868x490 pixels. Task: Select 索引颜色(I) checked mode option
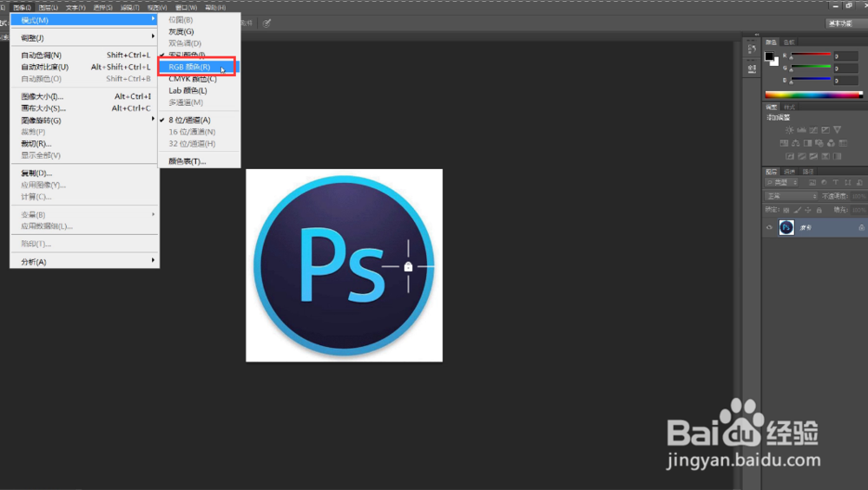[x=200, y=55]
